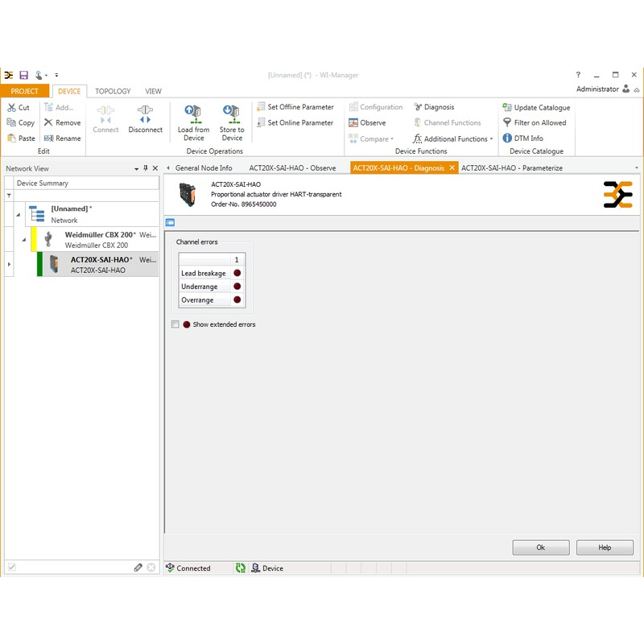
Task: Click the Ok button
Action: (x=541, y=547)
